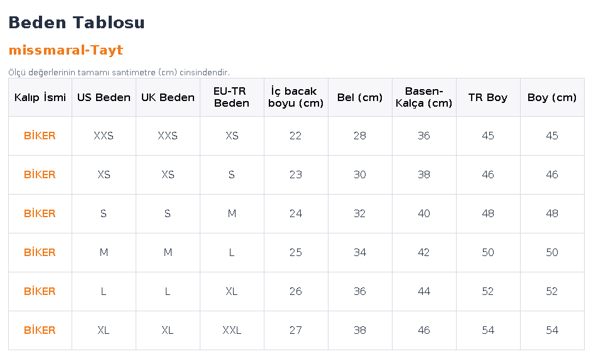Click the UK Beden column header
Image resolution: width=591 pixels, height=364 pixels.
point(168,97)
